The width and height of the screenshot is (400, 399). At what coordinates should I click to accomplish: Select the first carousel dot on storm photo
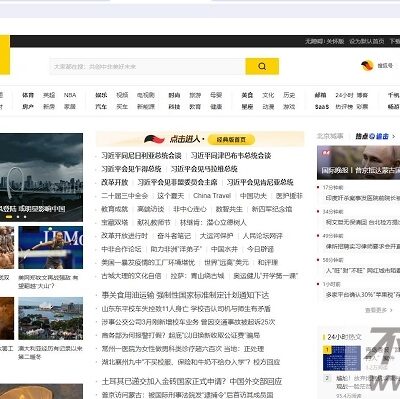[x=9, y=217]
